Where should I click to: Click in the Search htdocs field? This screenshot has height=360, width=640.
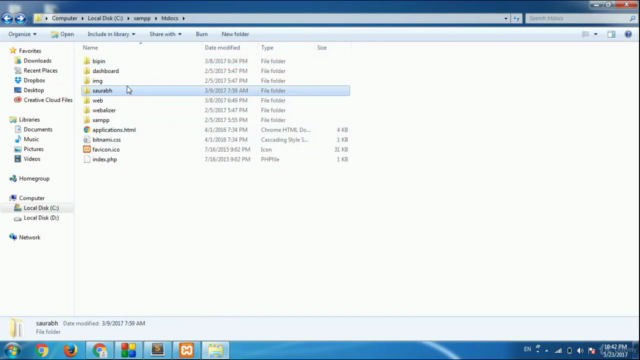pyautogui.click(x=581, y=18)
